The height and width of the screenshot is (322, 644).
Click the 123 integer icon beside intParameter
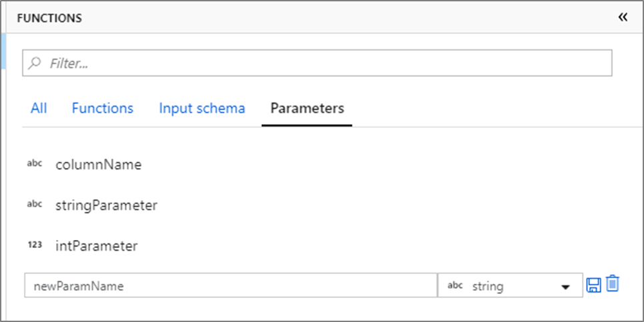click(x=35, y=245)
